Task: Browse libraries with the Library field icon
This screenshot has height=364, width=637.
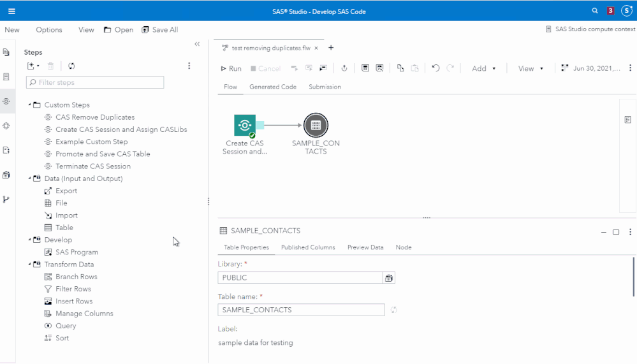Action: 388,278
